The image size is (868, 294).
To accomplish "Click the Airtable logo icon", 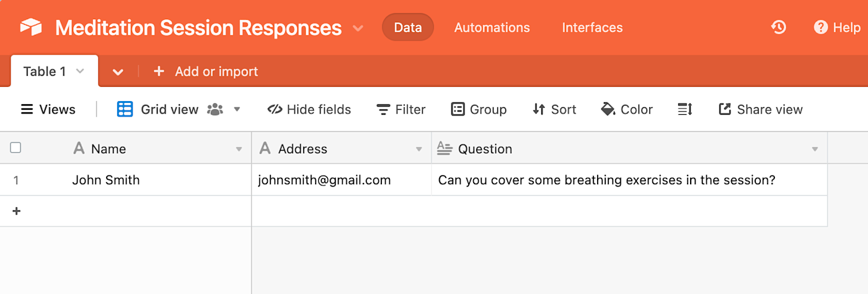I will coord(31,27).
